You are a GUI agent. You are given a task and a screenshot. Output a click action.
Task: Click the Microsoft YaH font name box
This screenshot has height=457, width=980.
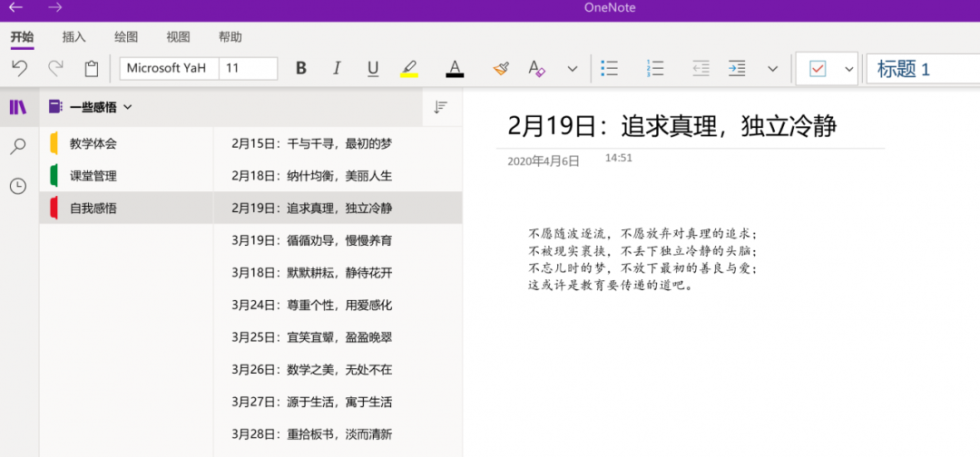click(169, 68)
